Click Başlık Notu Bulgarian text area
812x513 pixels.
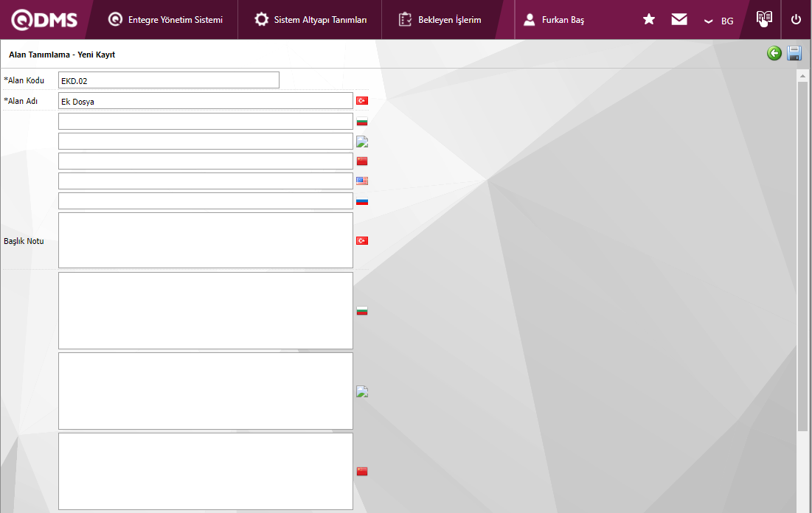[x=206, y=310]
